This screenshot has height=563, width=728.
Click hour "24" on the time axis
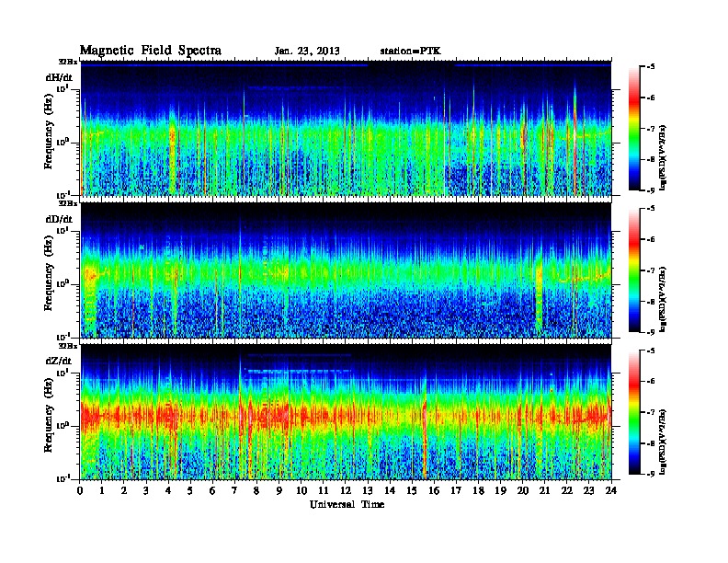(x=611, y=490)
